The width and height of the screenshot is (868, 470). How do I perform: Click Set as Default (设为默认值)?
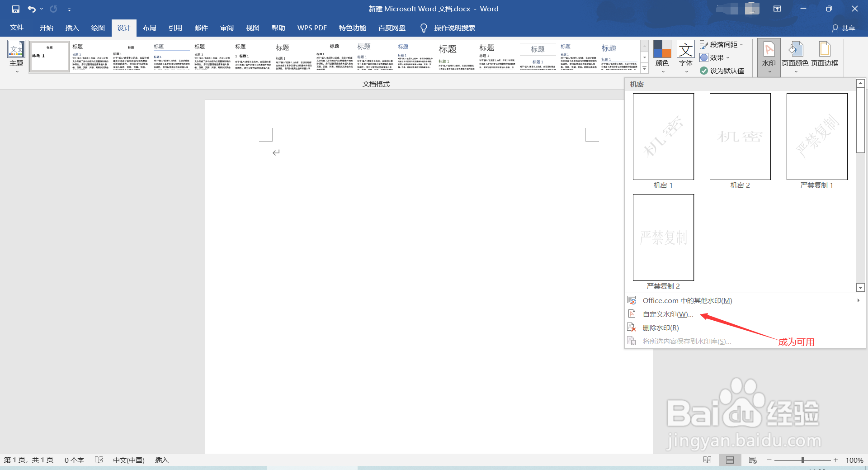pos(722,71)
